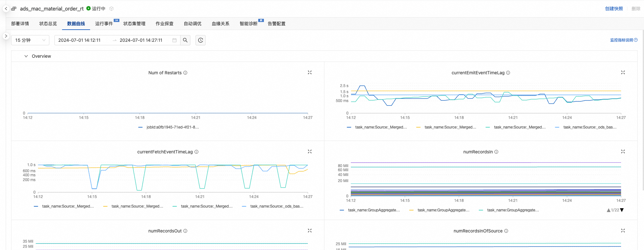644x250 pixels.
Task: Click info icon beside numRecordsOut
Action: pos(185,231)
